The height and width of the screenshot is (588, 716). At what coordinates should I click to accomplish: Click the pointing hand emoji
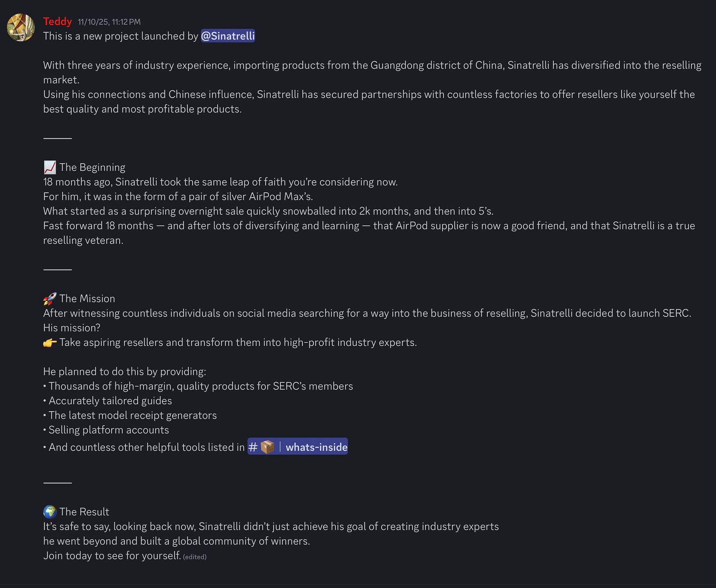tap(50, 342)
